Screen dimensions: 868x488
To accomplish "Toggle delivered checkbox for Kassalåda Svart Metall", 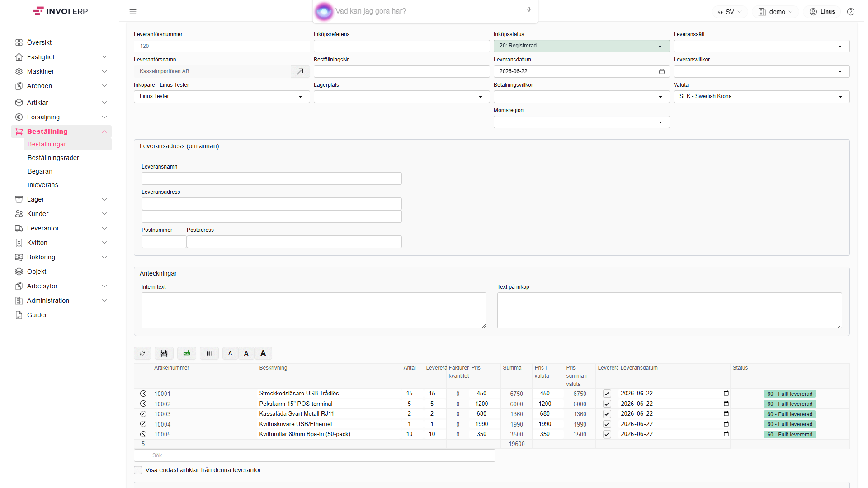I will click(x=607, y=414).
